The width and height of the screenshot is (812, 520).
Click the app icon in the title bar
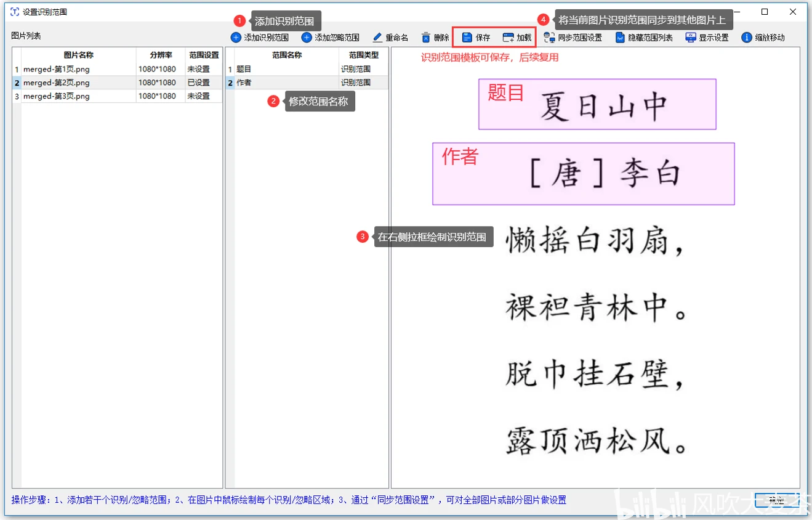[15, 12]
